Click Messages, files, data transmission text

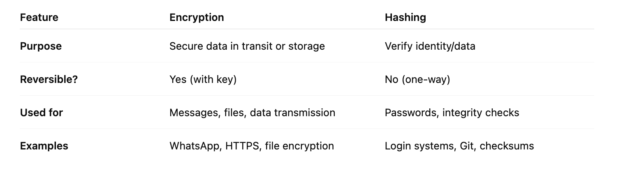pos(252,112)
